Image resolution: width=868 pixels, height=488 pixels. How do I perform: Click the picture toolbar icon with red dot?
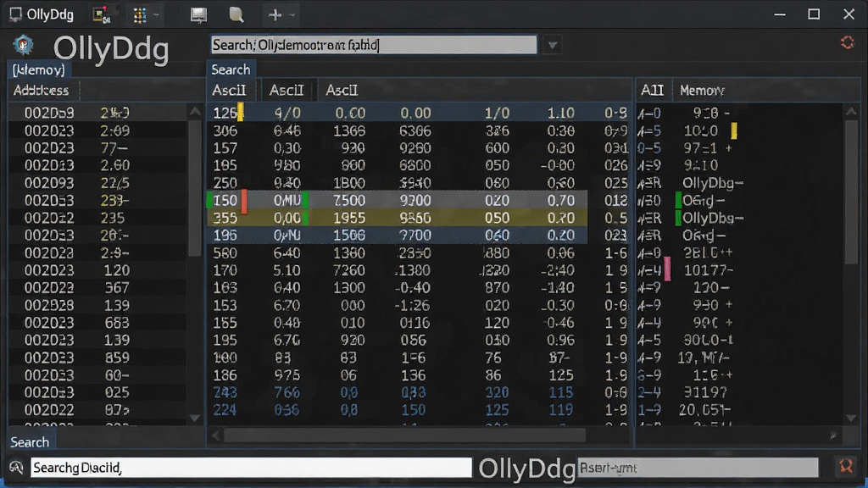[101, 15]
